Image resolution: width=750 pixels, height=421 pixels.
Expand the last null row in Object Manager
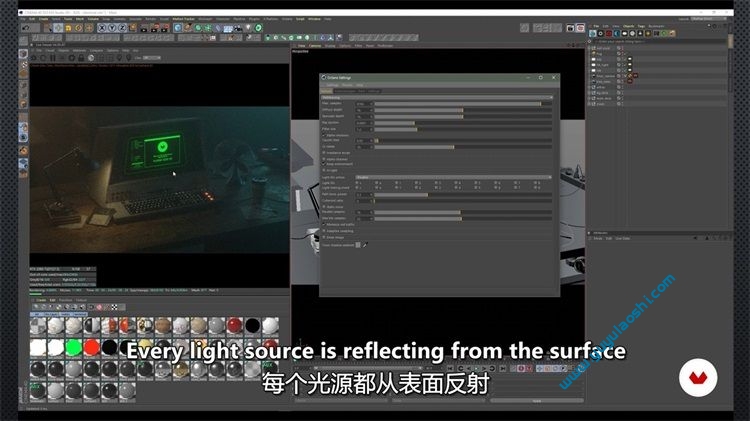click(x=589, y=104)
